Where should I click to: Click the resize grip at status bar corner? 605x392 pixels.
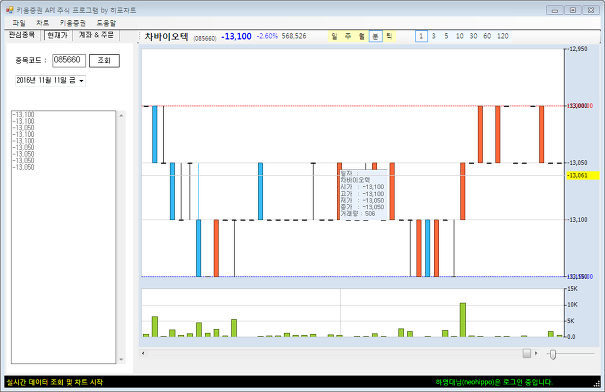click(x=597, y=383)
